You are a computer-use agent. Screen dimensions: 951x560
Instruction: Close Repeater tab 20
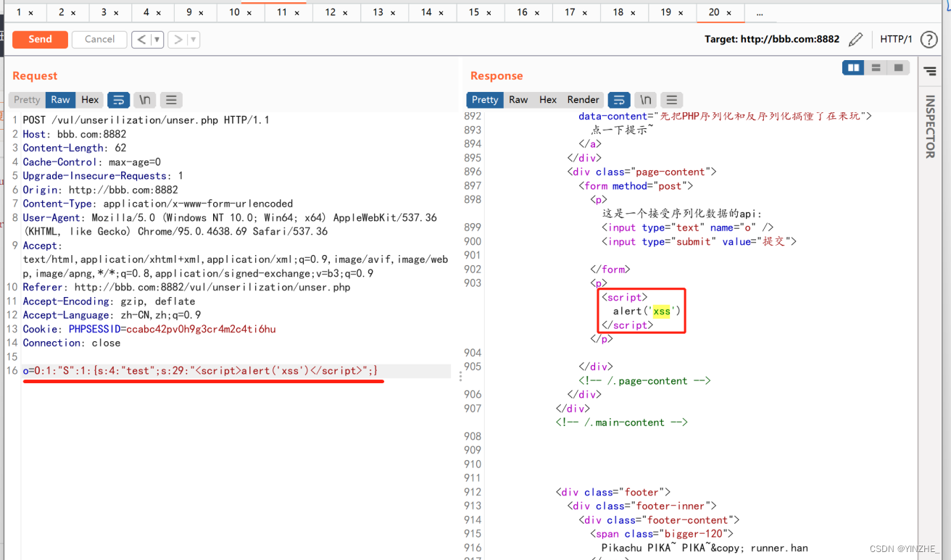pos(729,13)
